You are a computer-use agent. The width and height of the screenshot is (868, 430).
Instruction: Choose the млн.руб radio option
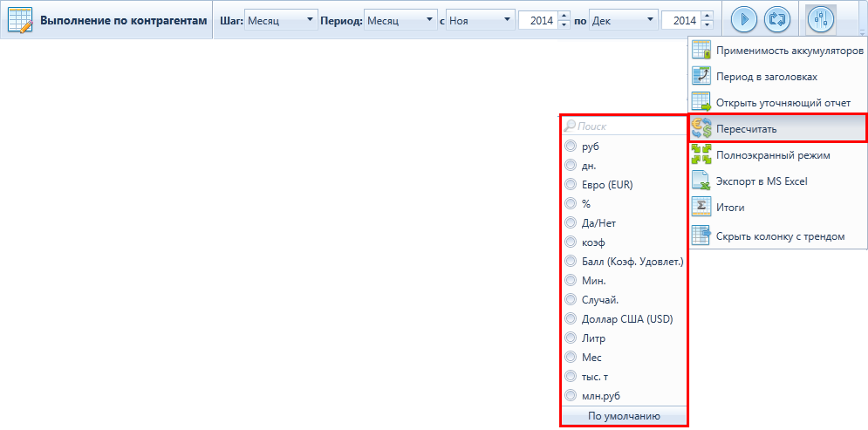571,396
